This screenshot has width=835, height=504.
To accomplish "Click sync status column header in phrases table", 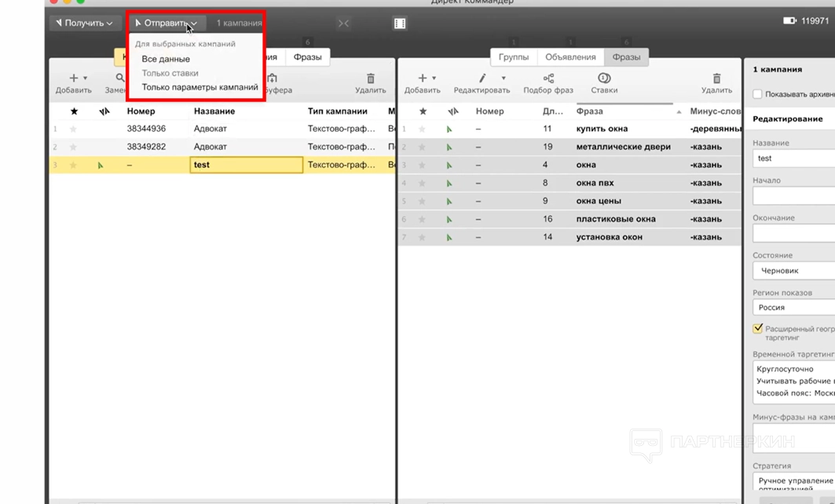I will click(453, 111).
